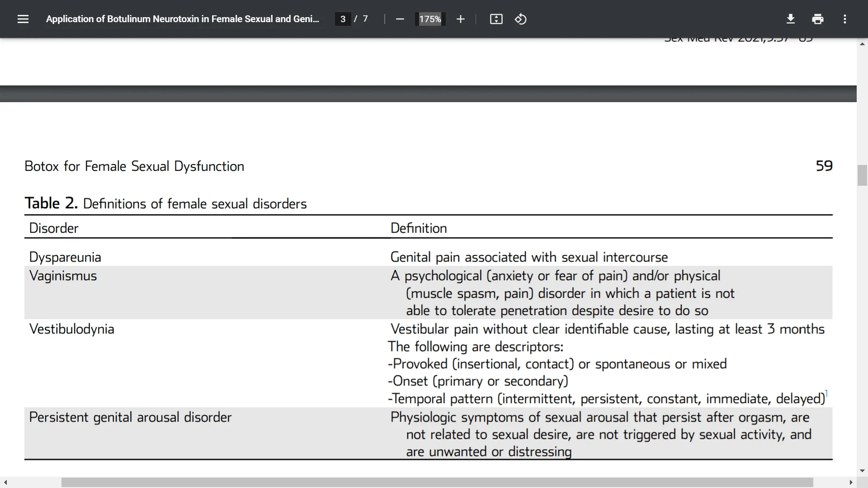Click the 'Table 2.' caption label

[x=51, y=203]
